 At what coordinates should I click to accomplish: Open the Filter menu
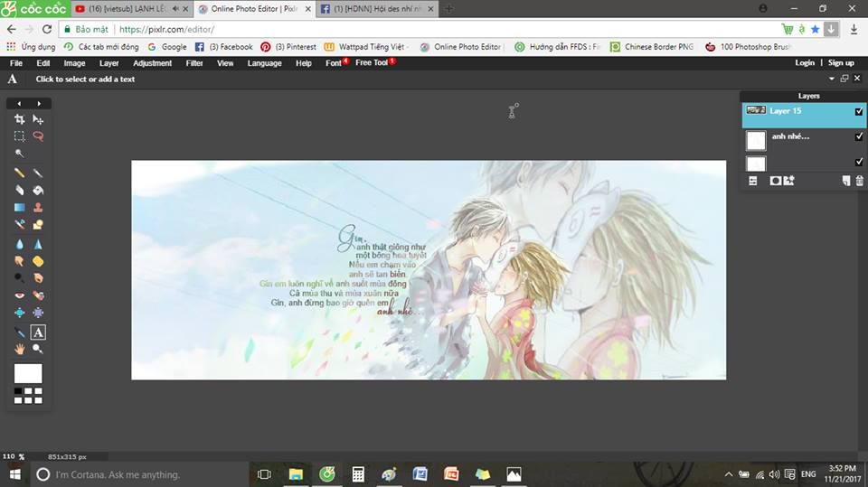coord(194,63)
